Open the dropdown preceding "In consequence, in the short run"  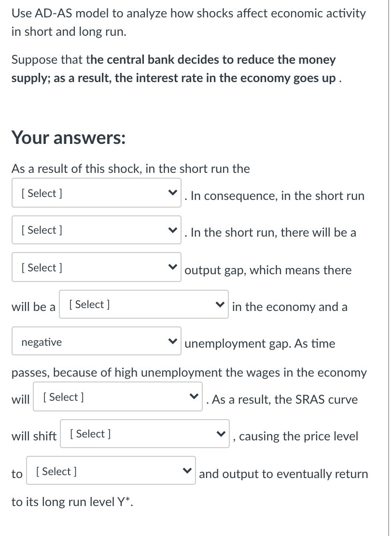pos(97,193)
